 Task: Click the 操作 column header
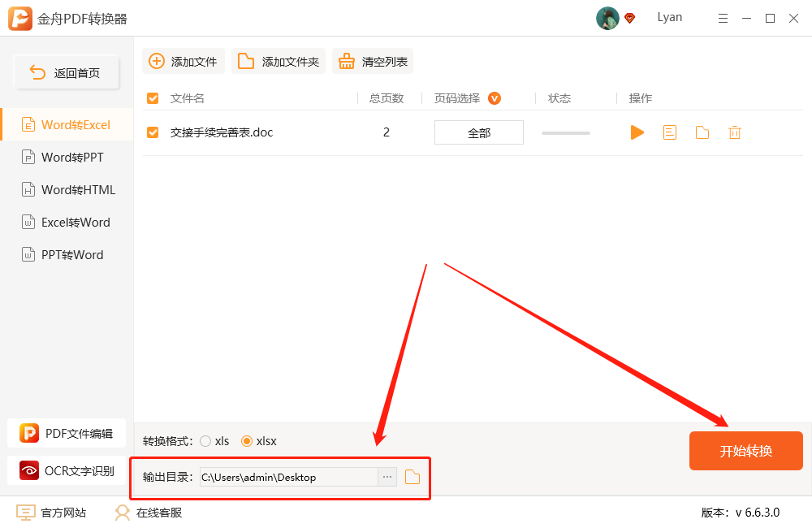[x=641, y=98]
